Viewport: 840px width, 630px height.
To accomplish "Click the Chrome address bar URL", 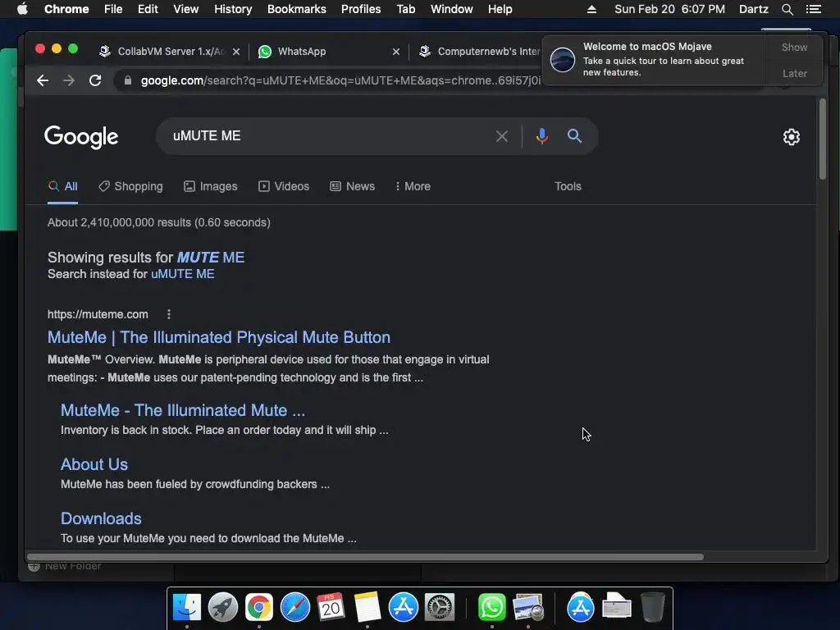I will (x=340, y=80).
